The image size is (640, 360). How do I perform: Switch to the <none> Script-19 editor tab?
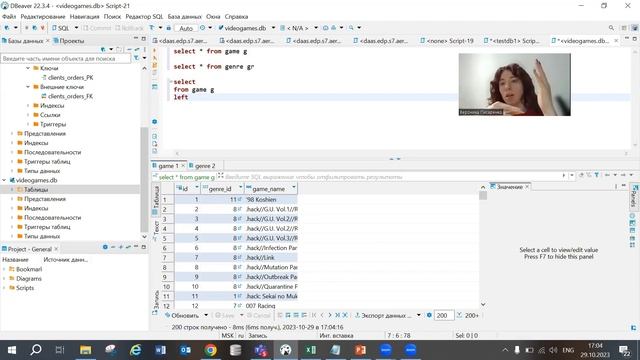[x=447, y=40]
